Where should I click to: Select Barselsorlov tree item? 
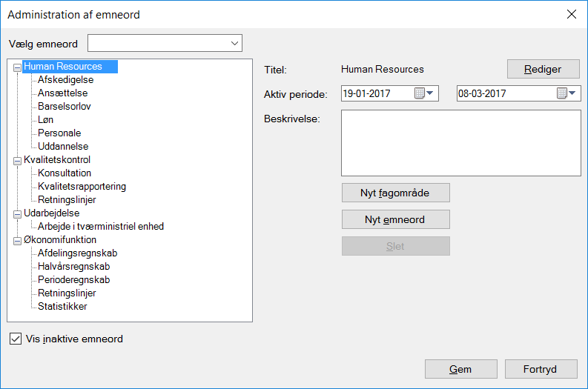coord(65,107)
